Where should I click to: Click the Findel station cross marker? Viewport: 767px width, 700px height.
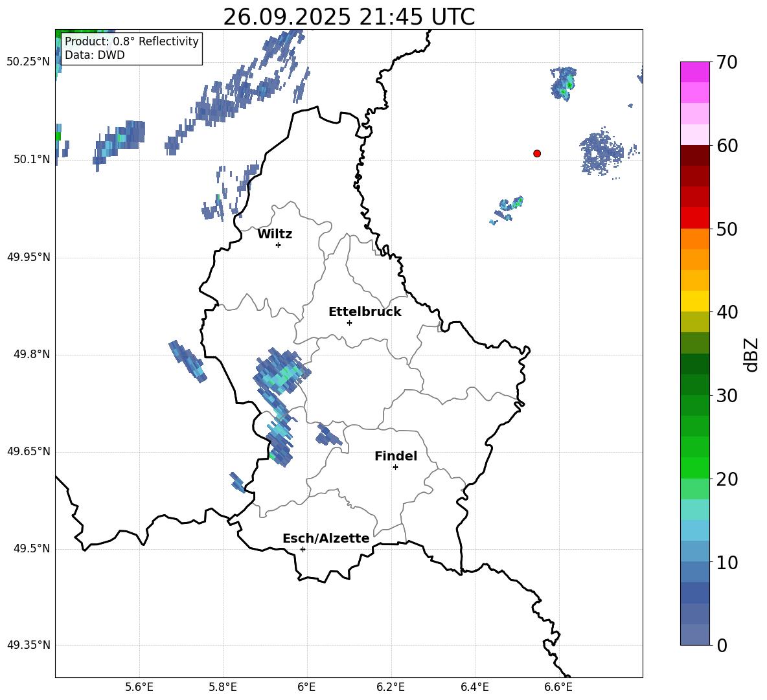point(395,468)
